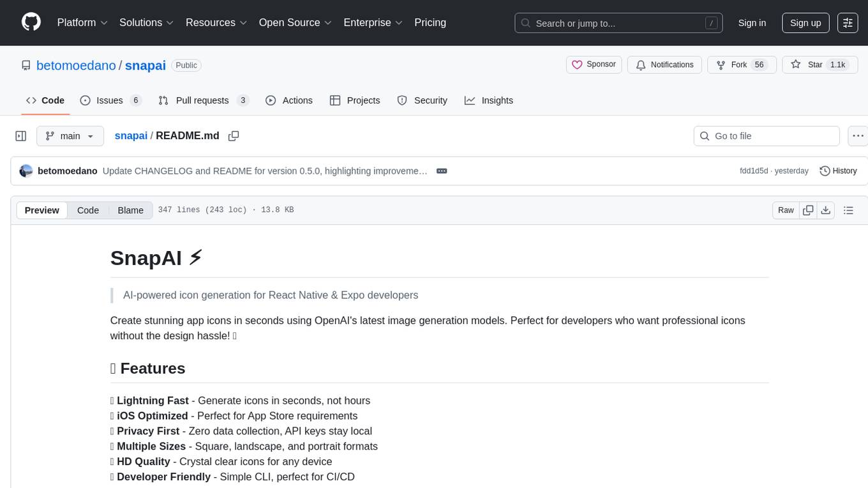Open the Projects tab

[x=355, y=100]
